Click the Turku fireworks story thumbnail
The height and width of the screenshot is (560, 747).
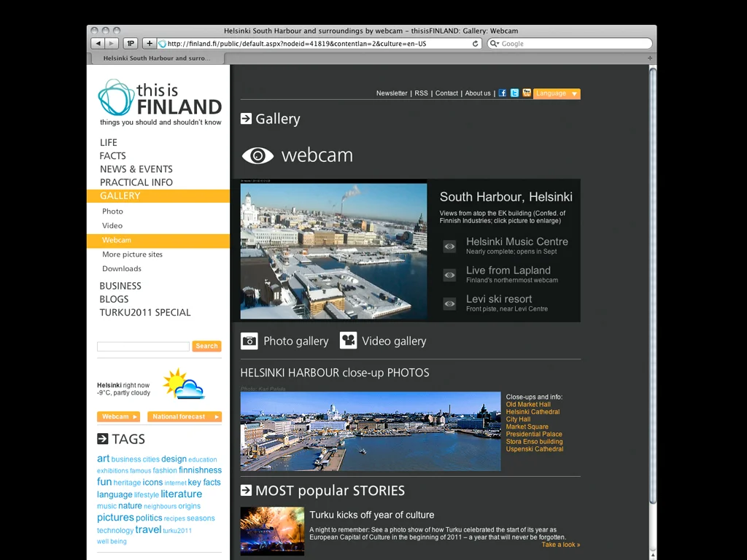click(x=272, y=531)
